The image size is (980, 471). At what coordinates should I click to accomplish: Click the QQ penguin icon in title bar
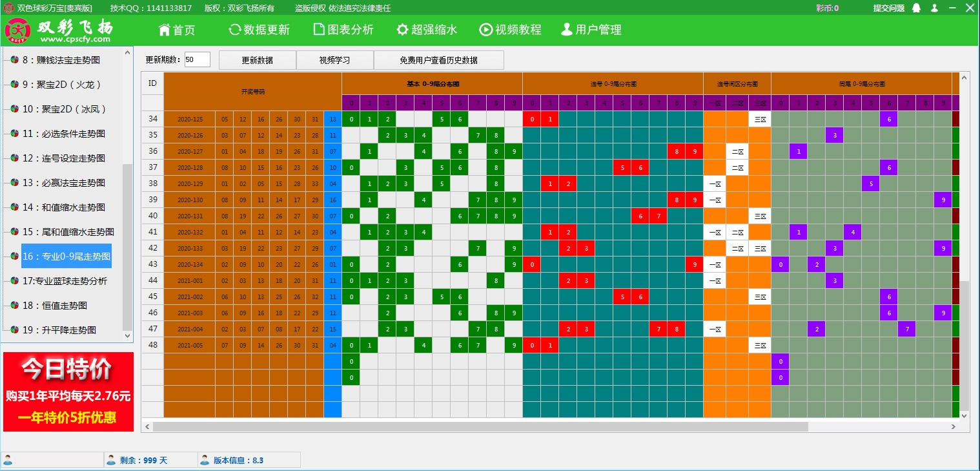[916, 8]
